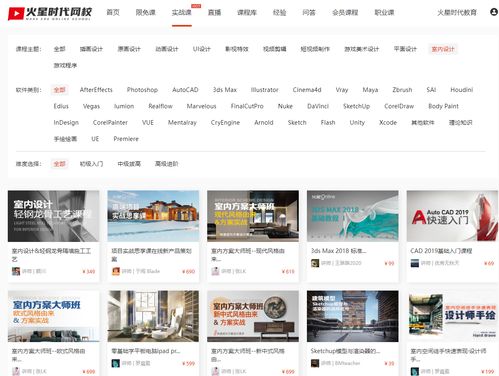Click instructor avatar under 零基础学平板电脑ipad course
499x376 pixels.
pyautogui.click(x=116, y=363)
